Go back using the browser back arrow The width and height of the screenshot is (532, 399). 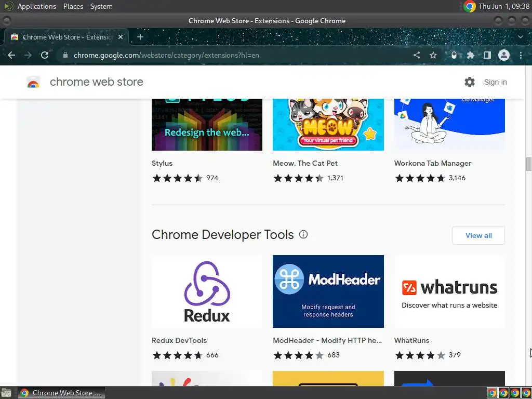click(11, 55)
